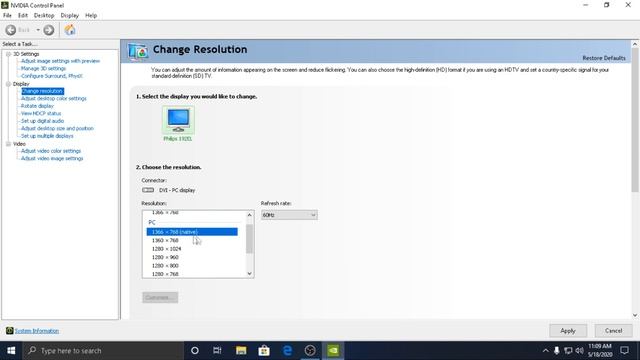The height and width of the screenshot is (360, 640).
Task: Click Restore Defaults link
Action: pos(604,58)
